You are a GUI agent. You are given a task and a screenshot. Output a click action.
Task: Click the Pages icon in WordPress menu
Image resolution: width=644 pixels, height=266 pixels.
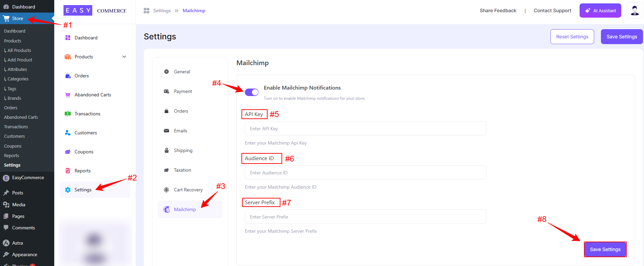[6, 216]
